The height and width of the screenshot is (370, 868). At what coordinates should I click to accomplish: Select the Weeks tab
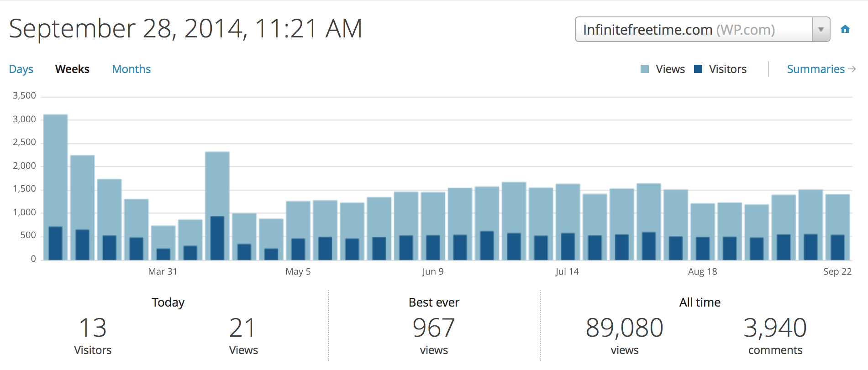click(x=72, y=69)
